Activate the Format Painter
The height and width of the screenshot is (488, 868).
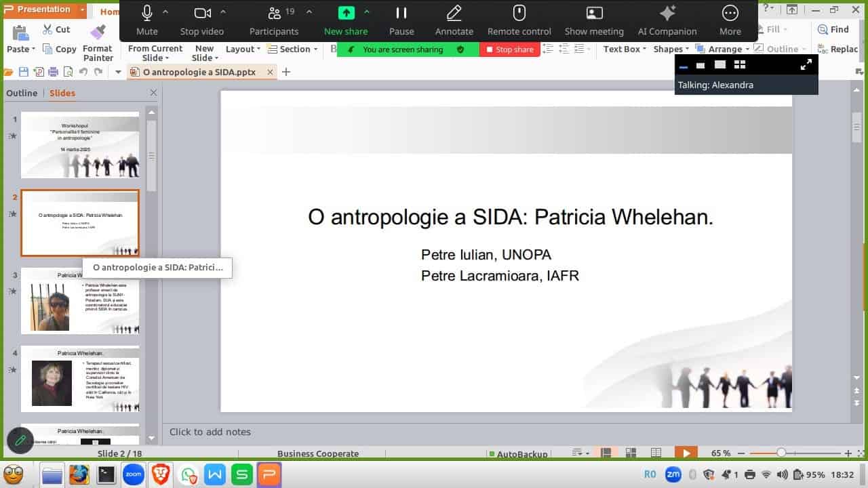98,43
